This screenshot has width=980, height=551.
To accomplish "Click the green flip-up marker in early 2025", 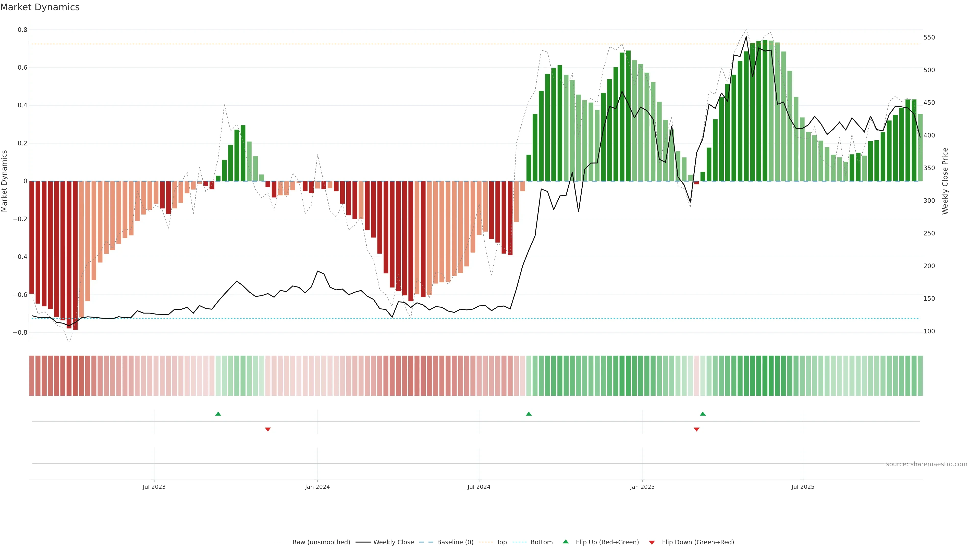I will [x=703, y=414].
